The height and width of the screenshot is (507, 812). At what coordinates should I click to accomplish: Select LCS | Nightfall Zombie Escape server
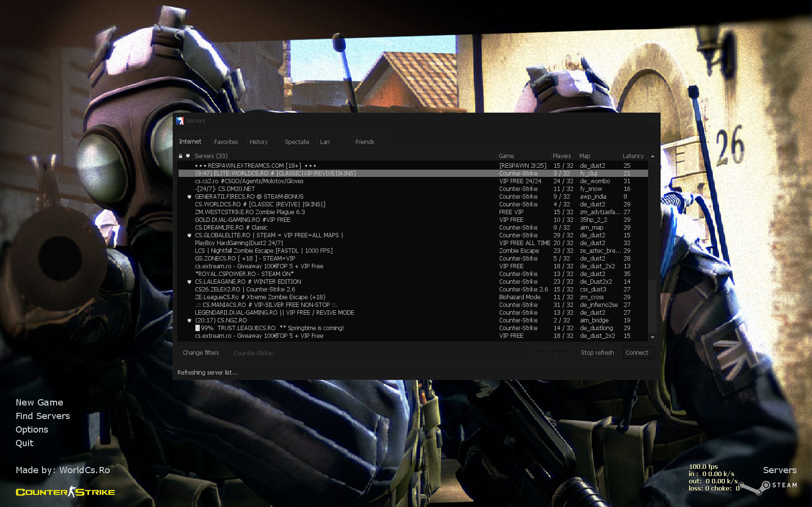click(413, 251)
